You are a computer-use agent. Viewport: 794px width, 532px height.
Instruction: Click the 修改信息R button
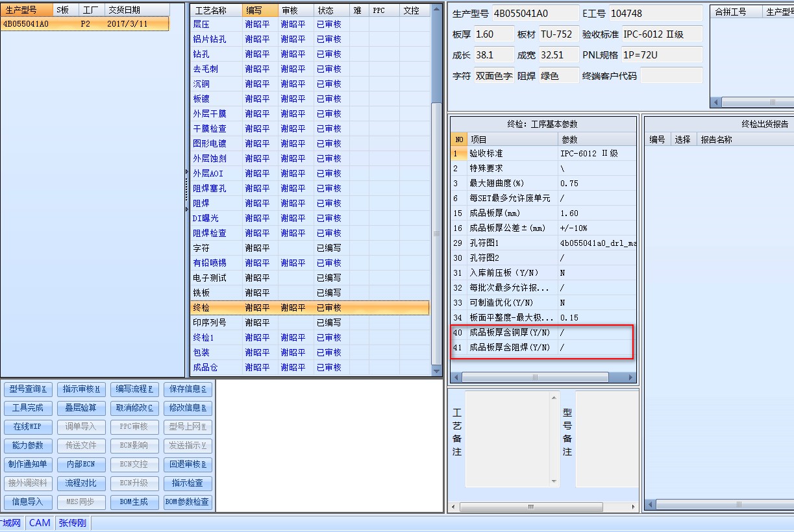click(x=188, y=408)
